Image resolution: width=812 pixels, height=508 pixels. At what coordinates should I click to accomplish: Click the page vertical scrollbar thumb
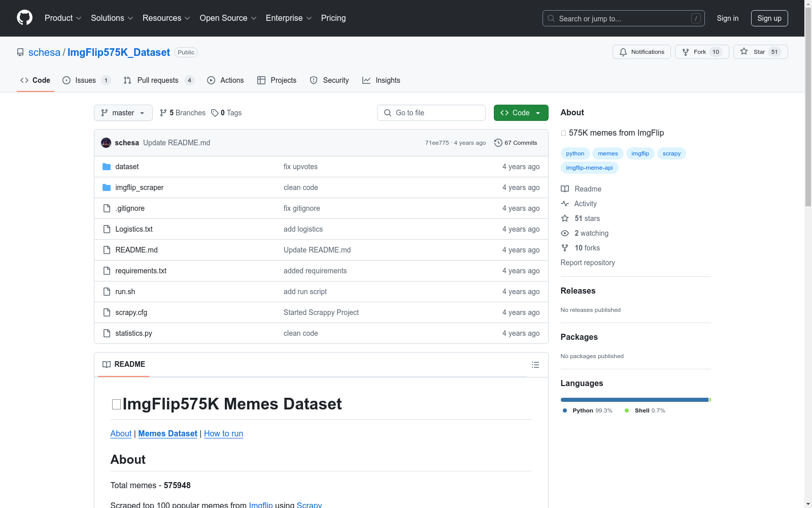[x=808, y=107]
